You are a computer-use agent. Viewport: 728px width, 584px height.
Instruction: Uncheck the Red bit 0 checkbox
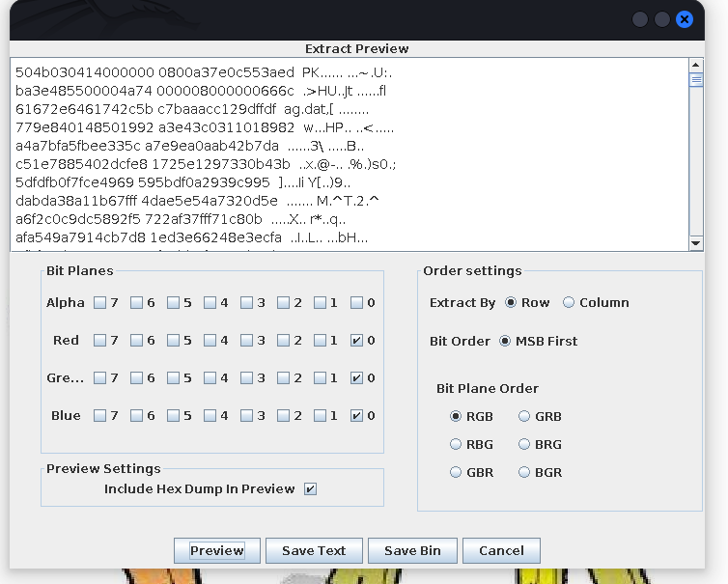356,341
